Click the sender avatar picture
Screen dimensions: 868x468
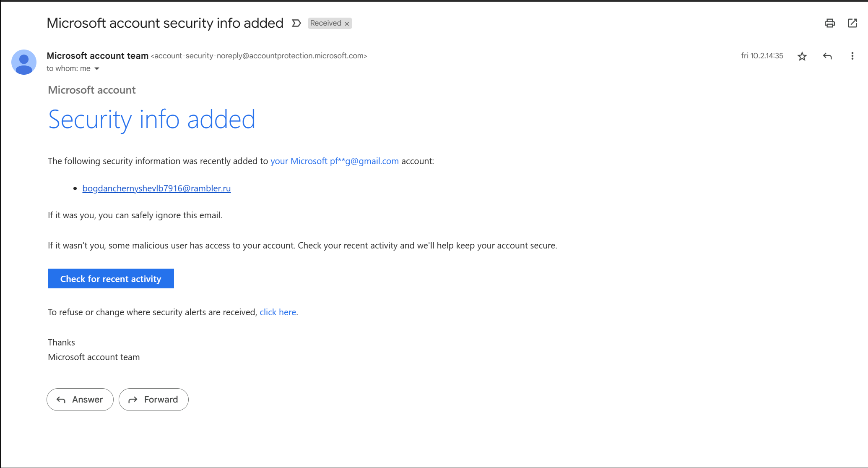[24, 62]
